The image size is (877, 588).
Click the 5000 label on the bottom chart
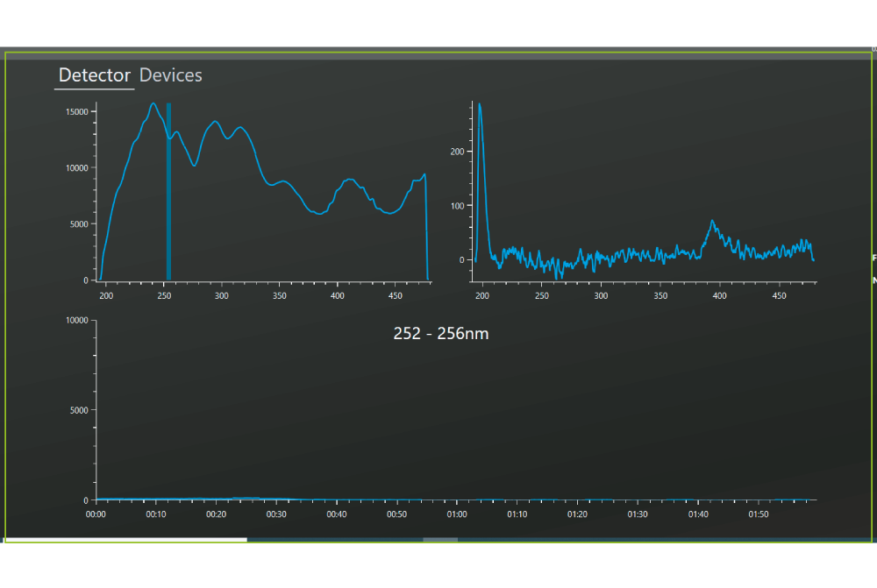tap(77, 410)
